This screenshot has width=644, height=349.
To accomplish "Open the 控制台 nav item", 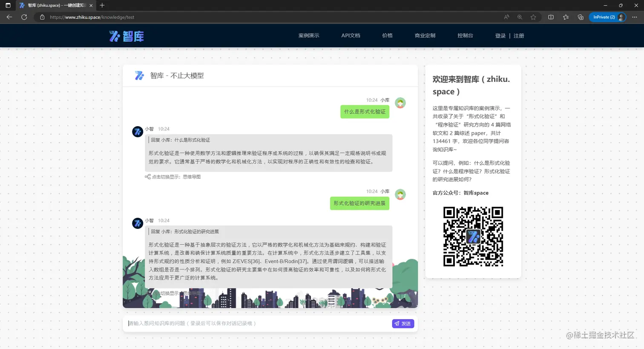I will click(465, 36).
